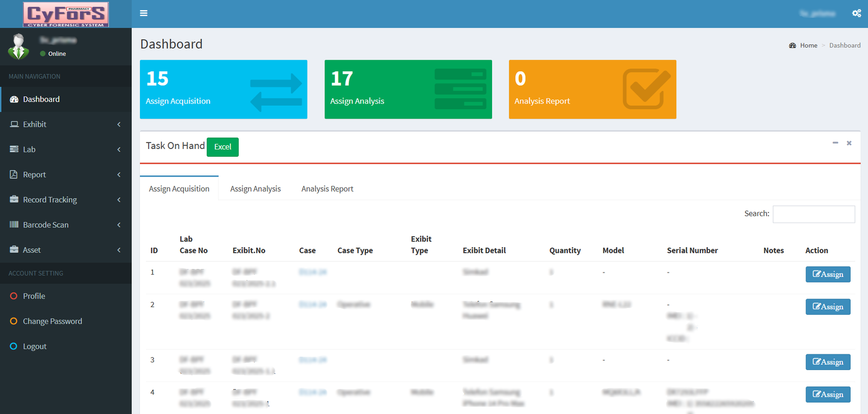Image resolution: width=868 pixels, height=414 pixels.
Task: Close the Task On Hand panel
Action: 849,143
